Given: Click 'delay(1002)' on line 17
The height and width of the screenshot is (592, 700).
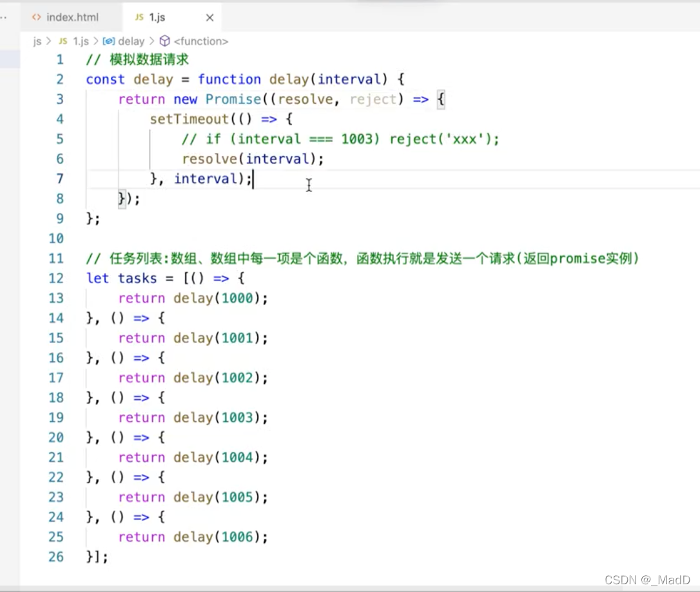Looking at the screenshot, I should (x=217, y=378).
